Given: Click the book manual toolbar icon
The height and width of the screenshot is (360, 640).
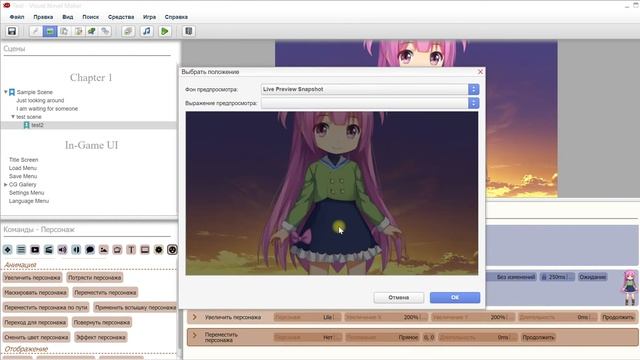Looking at the screenshot, I should tap(189, 31).
